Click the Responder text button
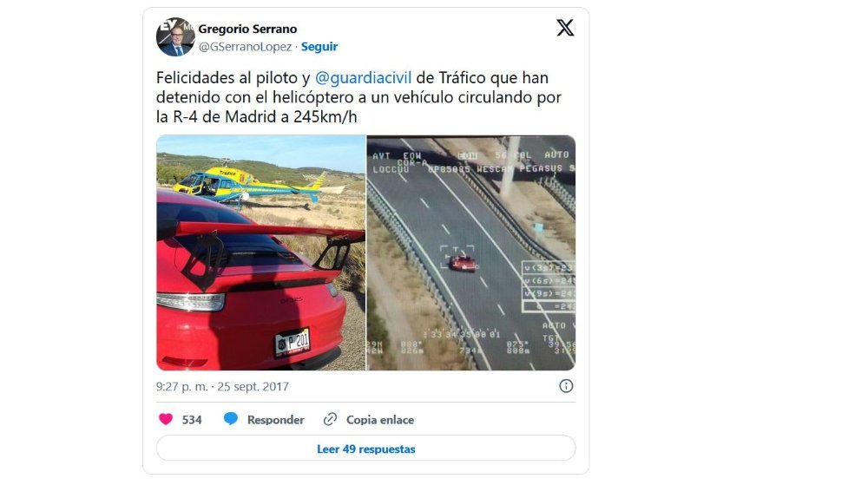868x485 pixels. coord(276,420)
